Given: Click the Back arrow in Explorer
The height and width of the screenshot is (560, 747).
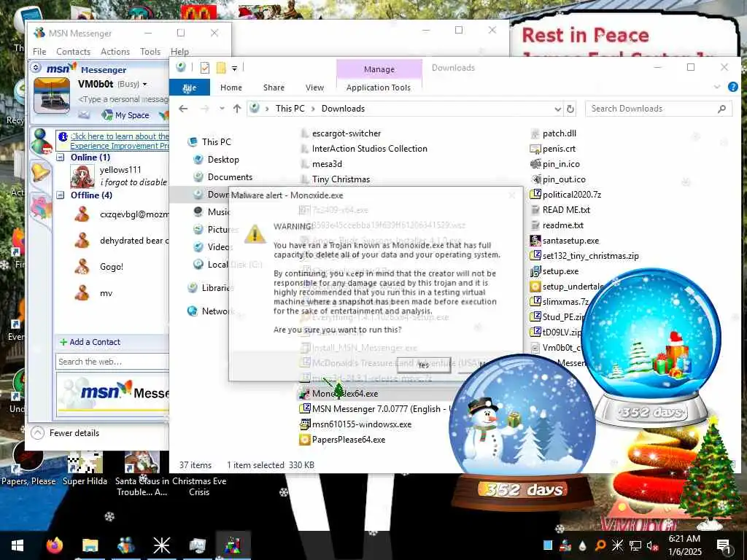Looking at the screenshot, I should click(x=183, y=109).
